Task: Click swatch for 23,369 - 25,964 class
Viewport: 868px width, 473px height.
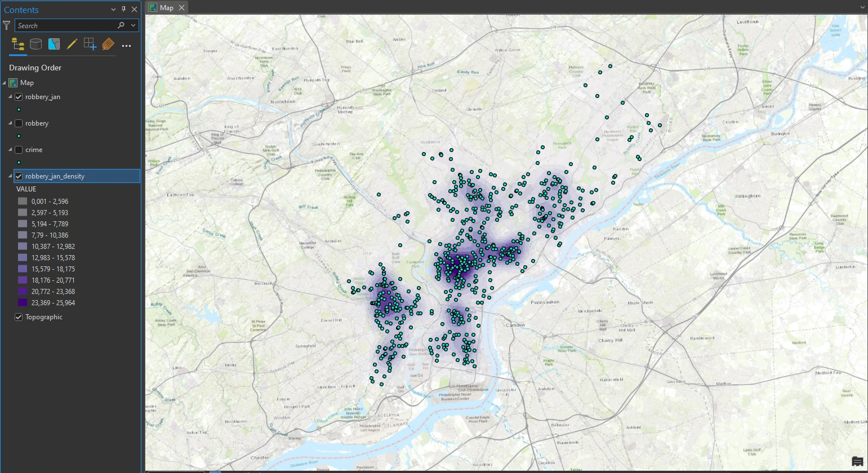Action: pos(23,302)
